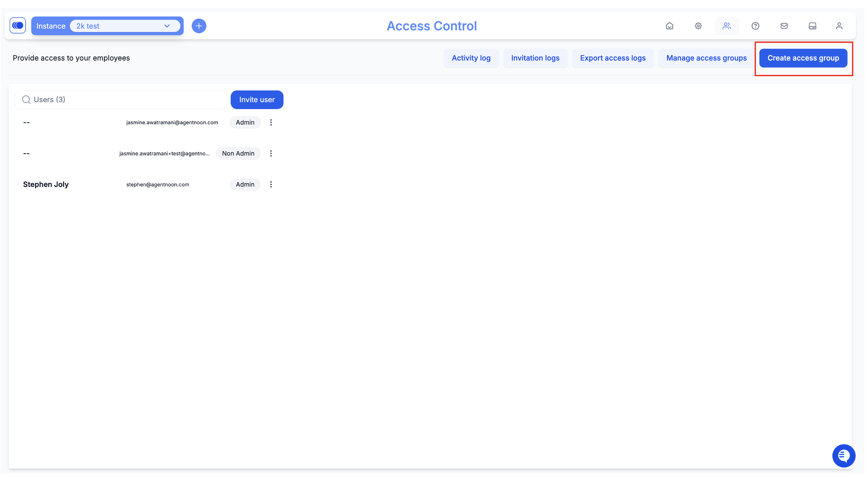Image resolution: width=868 pixels, height=477 pixels.
Task: Click the app logo icon
Action: [x=18, y=26]
